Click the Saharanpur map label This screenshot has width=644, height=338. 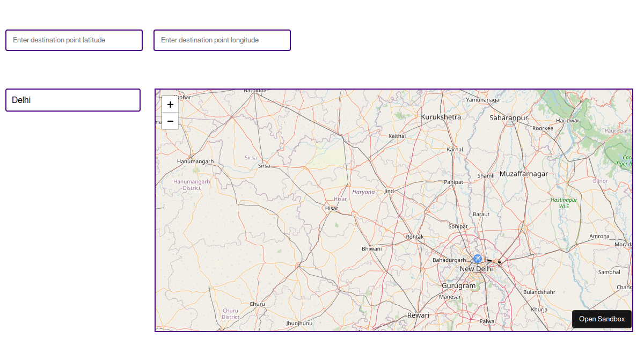(x=509, y=117)
